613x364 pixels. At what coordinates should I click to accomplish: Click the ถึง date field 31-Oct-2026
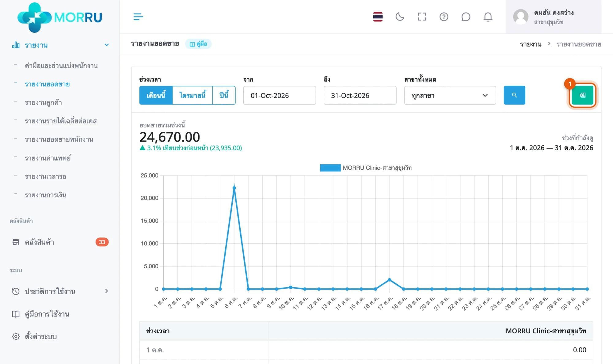(x=360, y=95)
